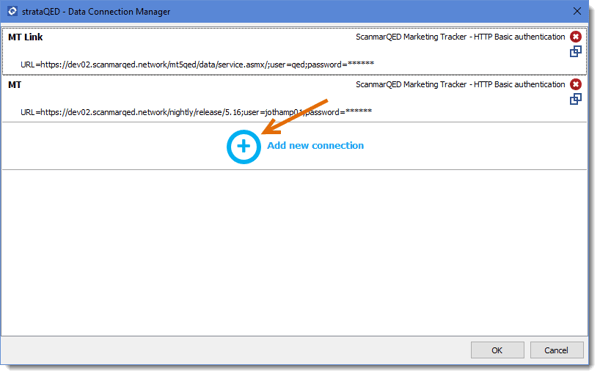Confirm with the OK button
The height and width of the screenshot is (376, 600).
tap(497, 350)
